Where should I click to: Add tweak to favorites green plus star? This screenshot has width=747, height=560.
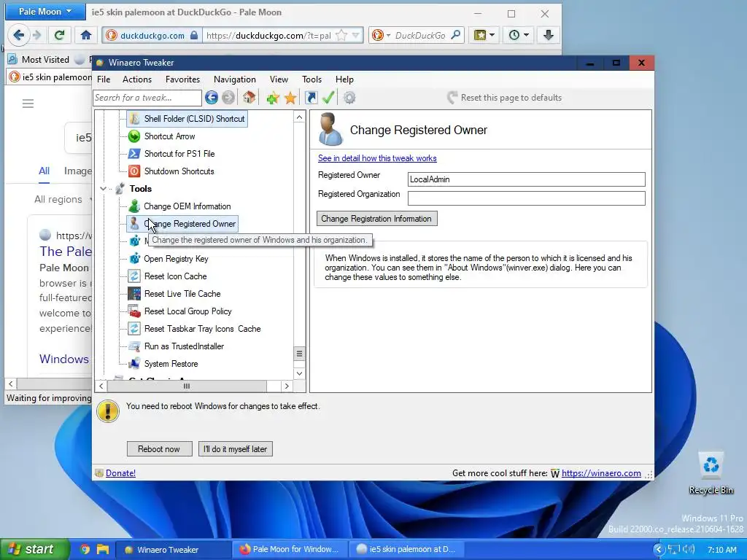[x=273, y=98]
